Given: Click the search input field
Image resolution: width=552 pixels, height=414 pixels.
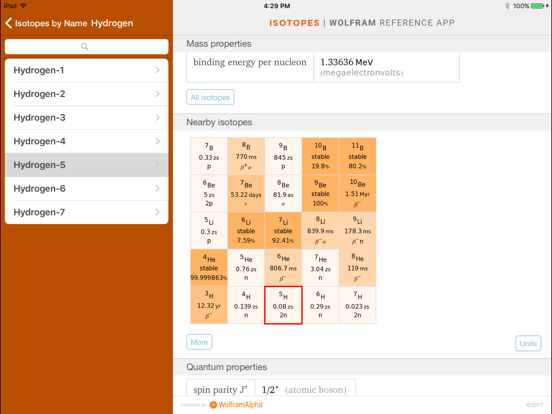Looking at the screenshot, I should pos(87,46).
